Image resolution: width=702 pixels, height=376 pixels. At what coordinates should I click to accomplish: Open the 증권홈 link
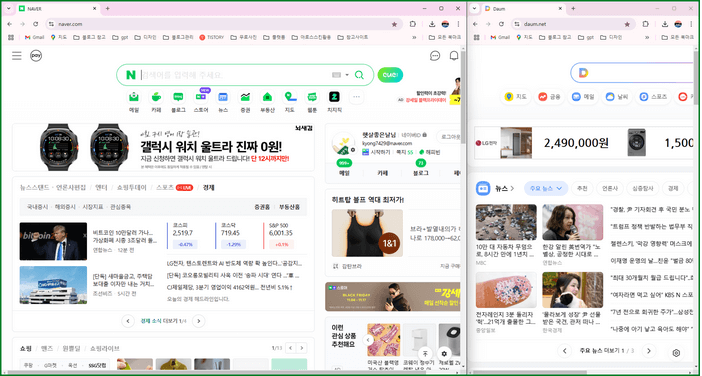point(262,207)
